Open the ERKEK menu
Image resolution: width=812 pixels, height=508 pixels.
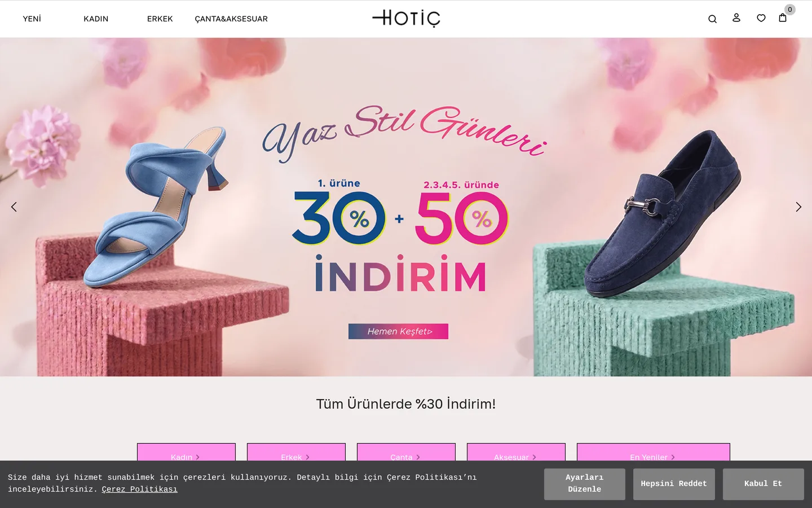pyautogui.click(x=160, y=19)
